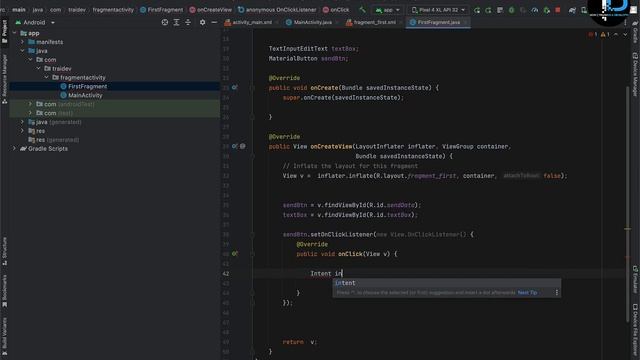640x360 pixels.
Task: Open Project panel settings gear
Action: tap(202, 22)
